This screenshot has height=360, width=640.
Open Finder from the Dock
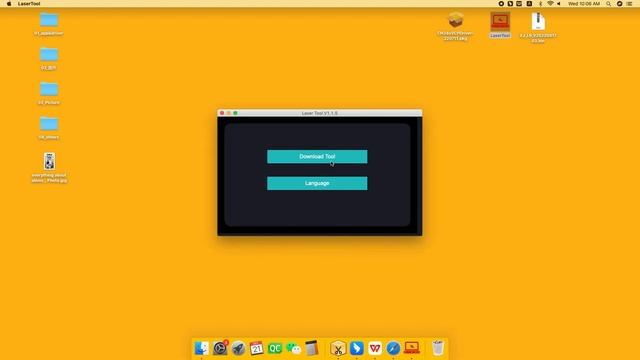[202, 348]
